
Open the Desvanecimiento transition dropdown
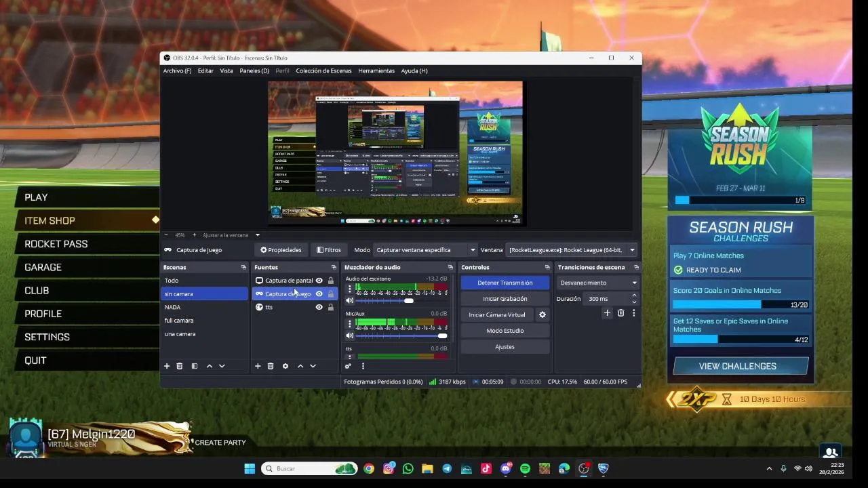(x=598, y=283)
